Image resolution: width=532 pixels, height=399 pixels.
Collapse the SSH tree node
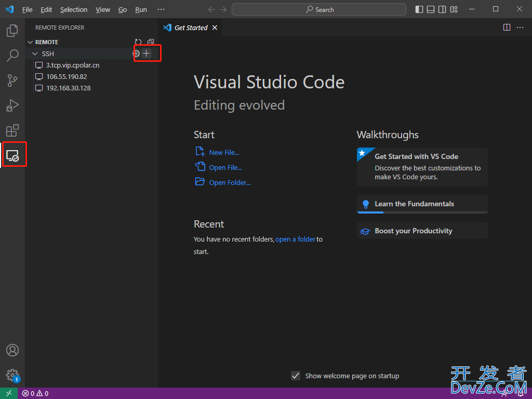[x=35, y=54]
